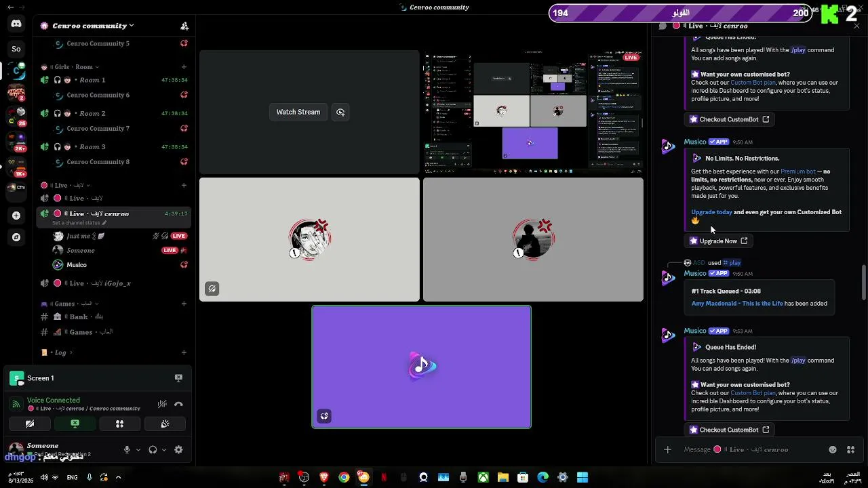Select Just me user in voice channel list
868x488 pixels.
coord(114,236)
